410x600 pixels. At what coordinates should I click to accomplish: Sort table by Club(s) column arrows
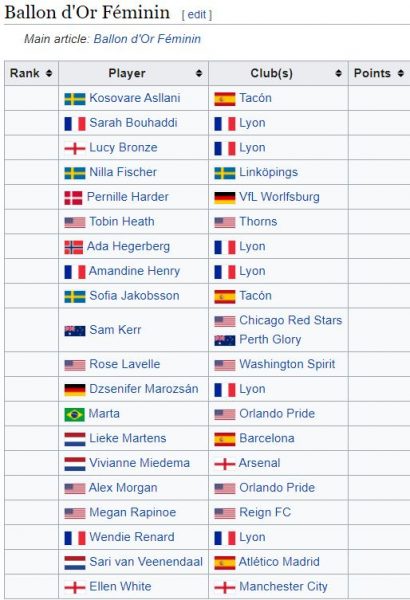click(338, 73)
